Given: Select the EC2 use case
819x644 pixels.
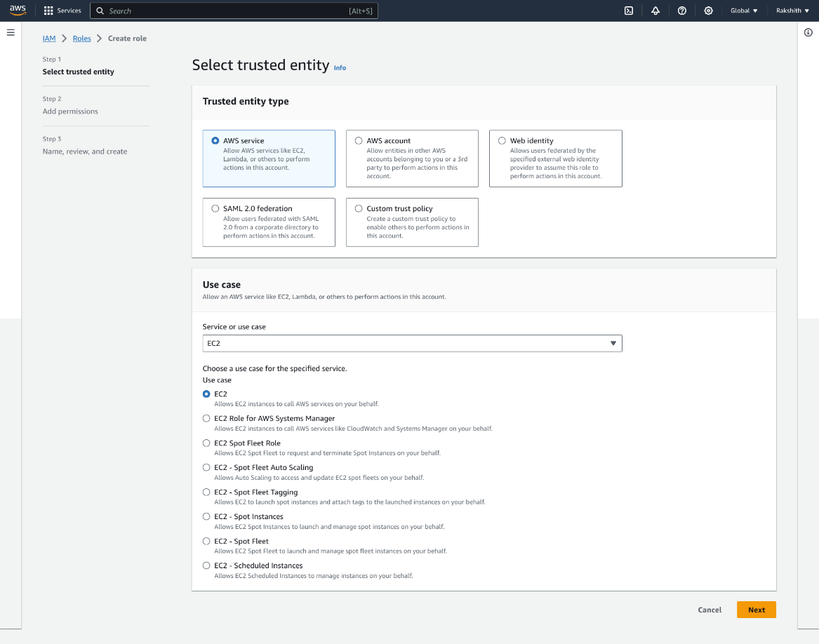Looking at the screenshot, I should tap(206, 394).
